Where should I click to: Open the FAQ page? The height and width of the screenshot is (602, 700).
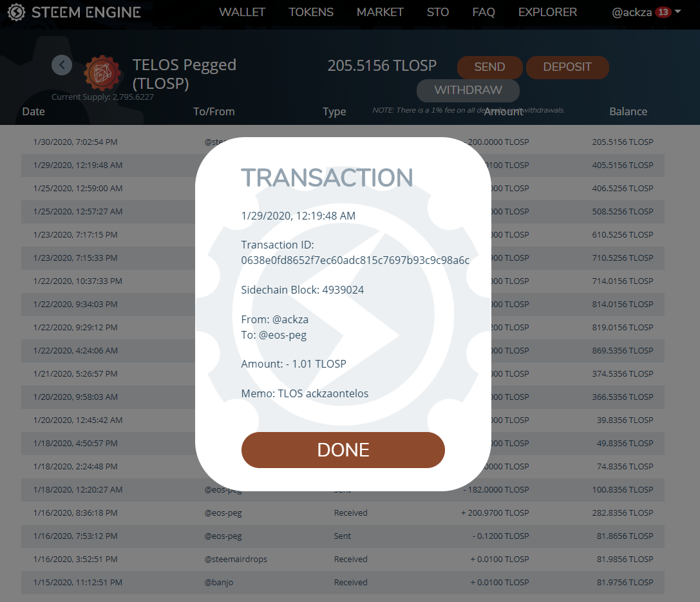(484, 12)
